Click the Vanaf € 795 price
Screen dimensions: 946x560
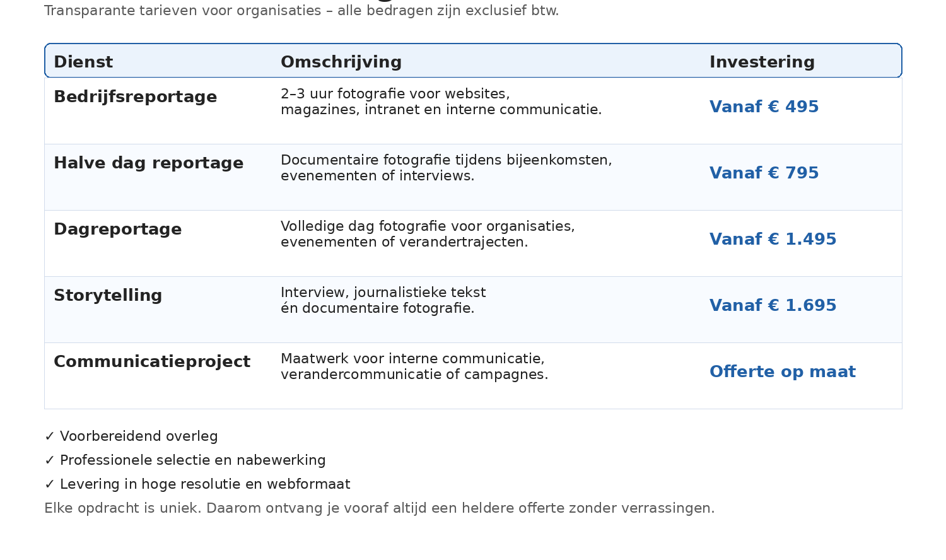(x=764, y=173)
